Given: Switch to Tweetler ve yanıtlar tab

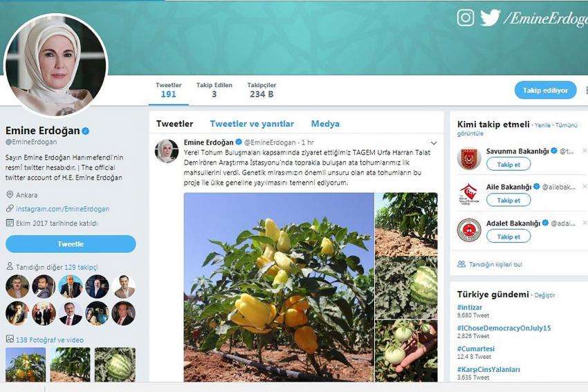Looking at the screenshot, I should click(x=252, y=124).
